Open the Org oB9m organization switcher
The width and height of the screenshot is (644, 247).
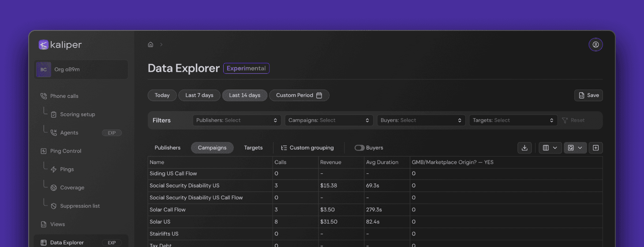pyautogui.click(x=81, y=70)
